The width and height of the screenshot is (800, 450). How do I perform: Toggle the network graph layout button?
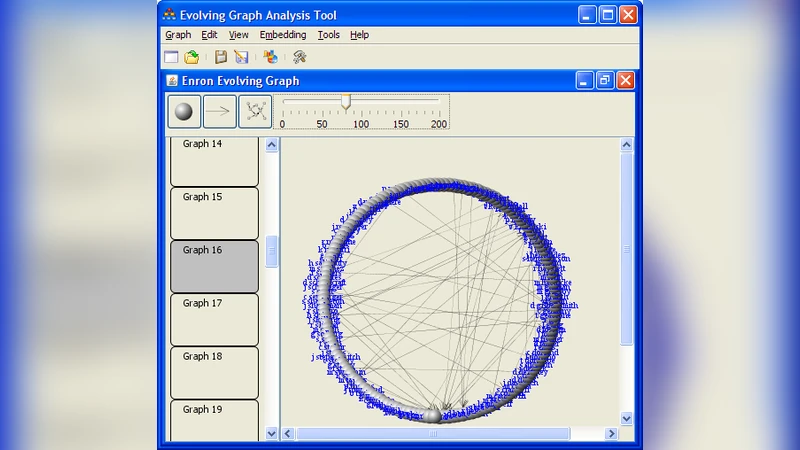[253, 112]
